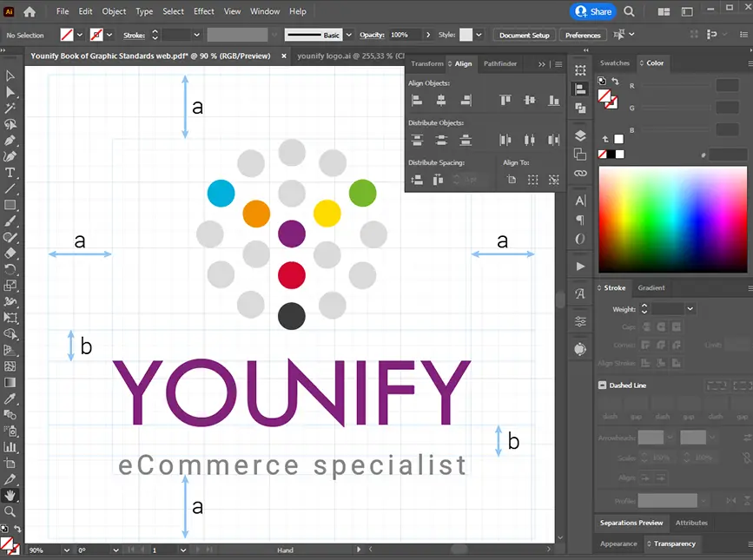
Task: Select the Eyedropper tool
Action: pyautogui.click(x=10, y=399)
